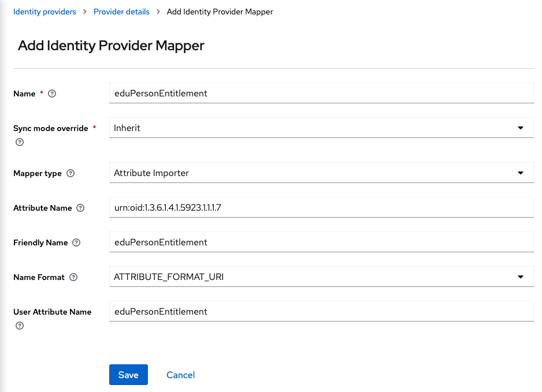Navigate to Identity providers breadcrumb

click(44, 12)
